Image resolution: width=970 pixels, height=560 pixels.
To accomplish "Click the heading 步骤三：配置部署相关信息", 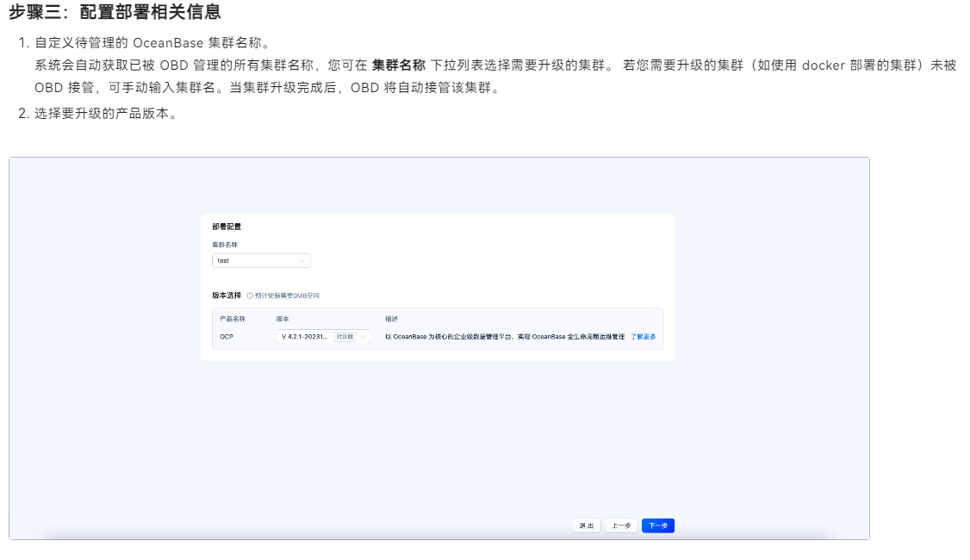I will point(115,12).
